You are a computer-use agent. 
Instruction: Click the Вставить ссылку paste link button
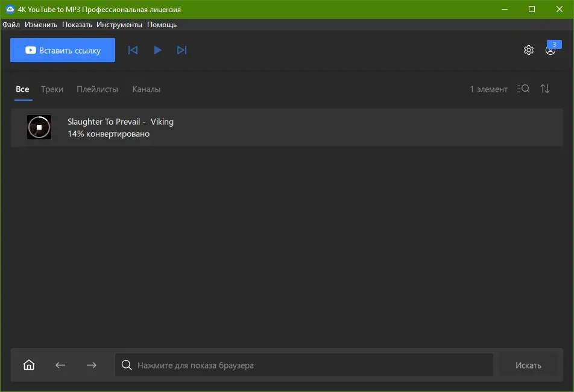[63, 50]
